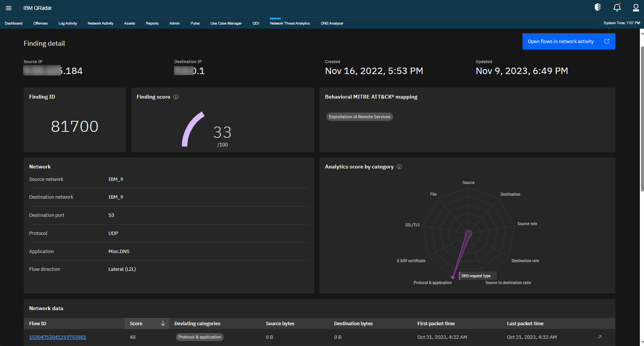Open the hamburger navigation menu
Viewport: 644px width, 346px height.
8,8
